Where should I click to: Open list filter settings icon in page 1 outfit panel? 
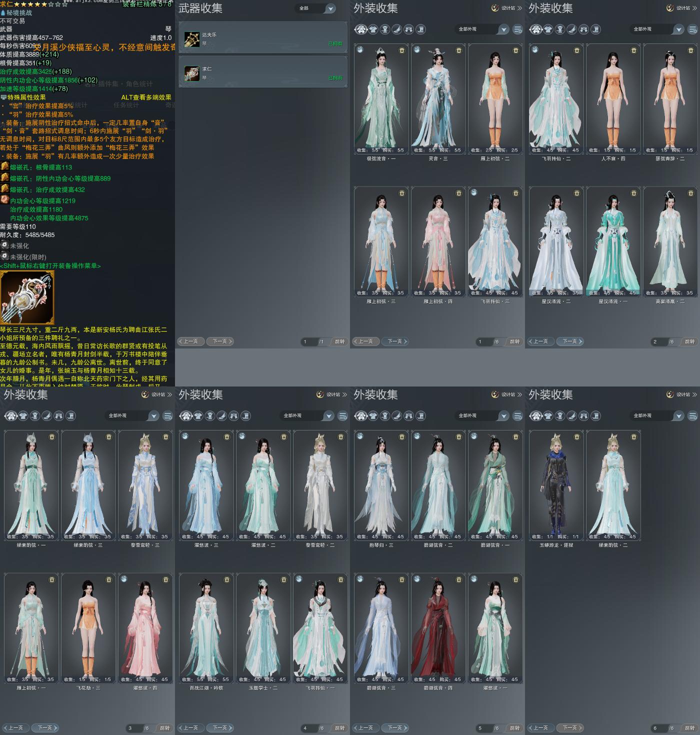[517, 29]
